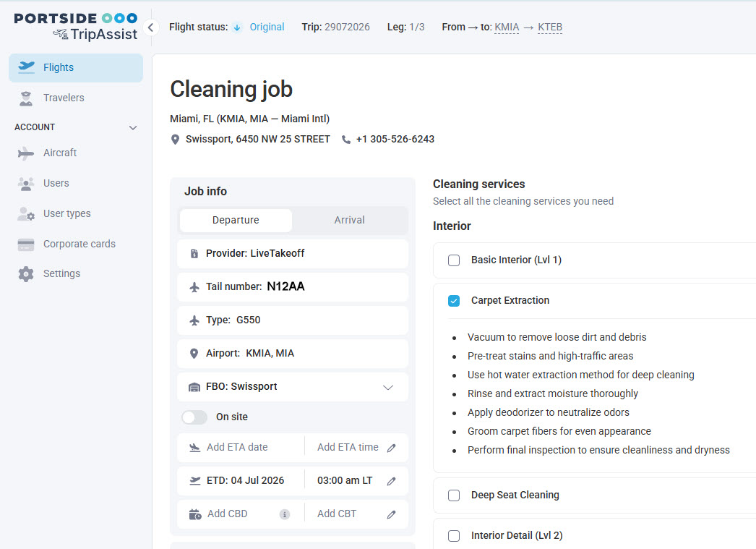The height and width of the screenshot is (549, 756).
Task: Click the Original flight status link
Action: (267, 27)
